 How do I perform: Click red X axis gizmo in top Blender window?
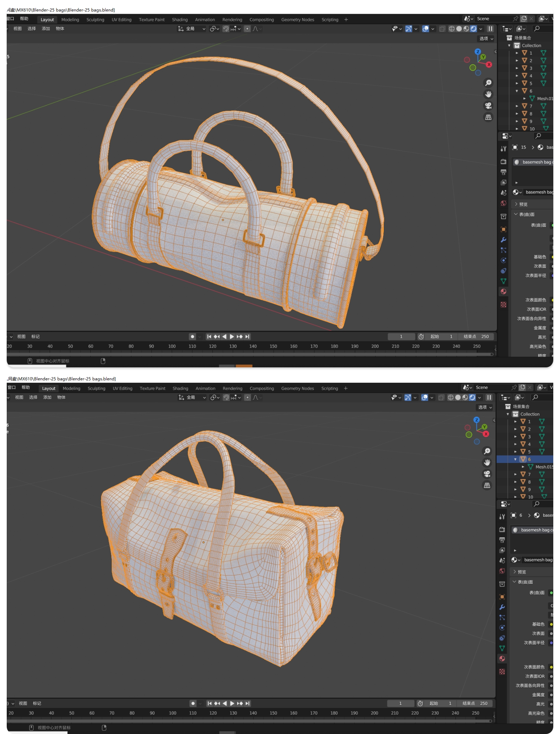coord(489,65)
